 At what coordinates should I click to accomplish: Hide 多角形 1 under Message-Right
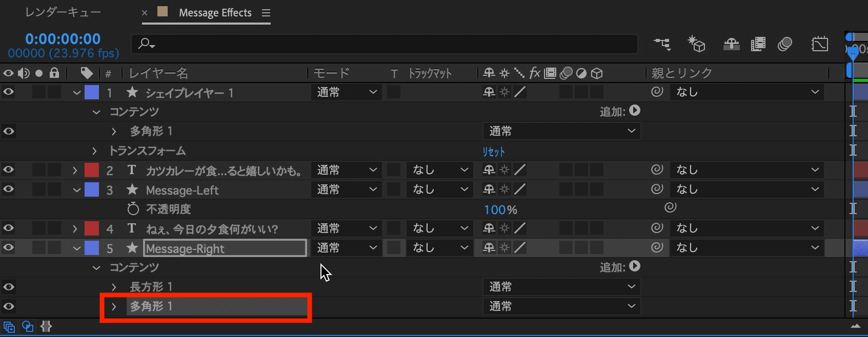9,306
